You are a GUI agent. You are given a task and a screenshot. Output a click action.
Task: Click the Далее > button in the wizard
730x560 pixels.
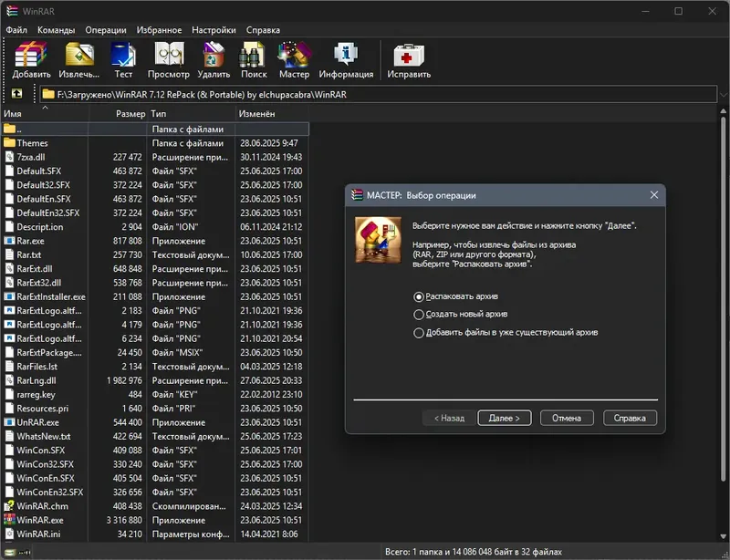click(505, 418)
